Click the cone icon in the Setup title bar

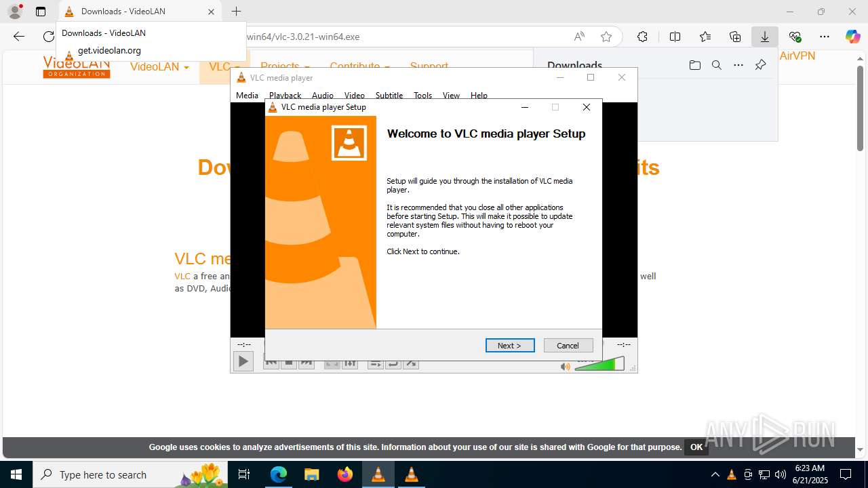tap(273, 107)
